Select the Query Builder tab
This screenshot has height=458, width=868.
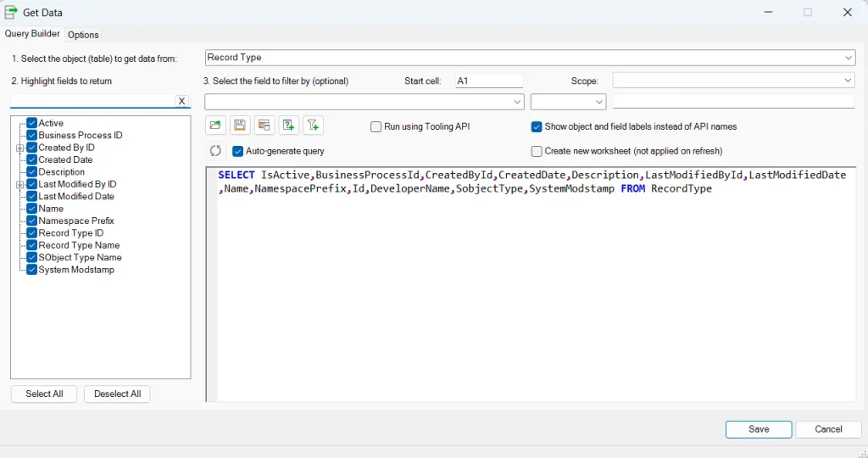32,34
